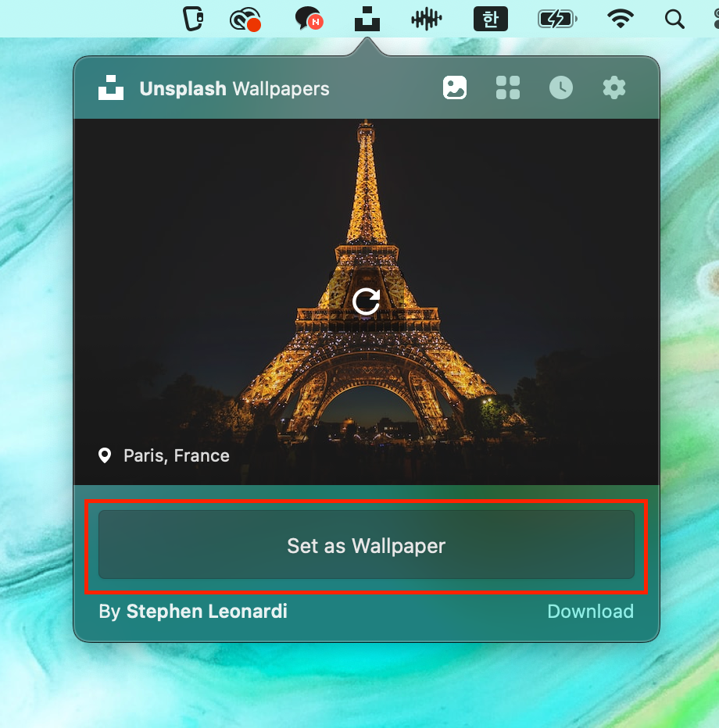
Task: Click the refresh photo icon
Action: pos(367,302)
